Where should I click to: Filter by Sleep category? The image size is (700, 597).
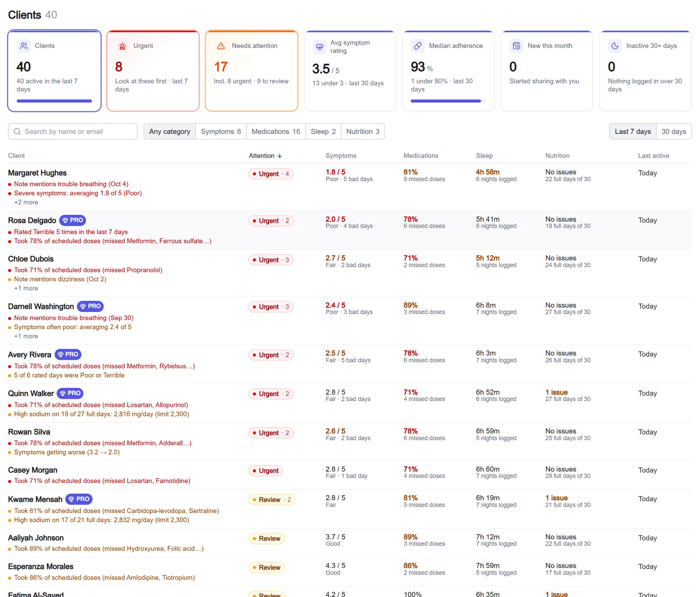coord(323,131)
